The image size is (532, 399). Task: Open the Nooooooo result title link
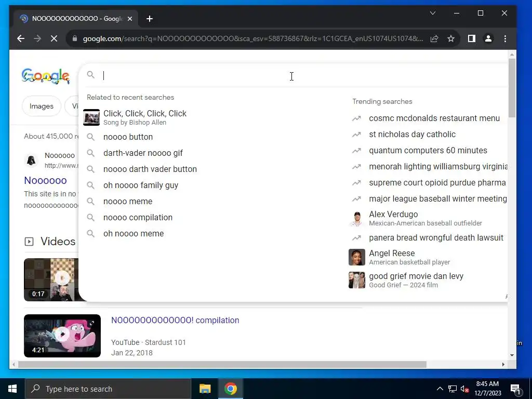click(46, 180)
